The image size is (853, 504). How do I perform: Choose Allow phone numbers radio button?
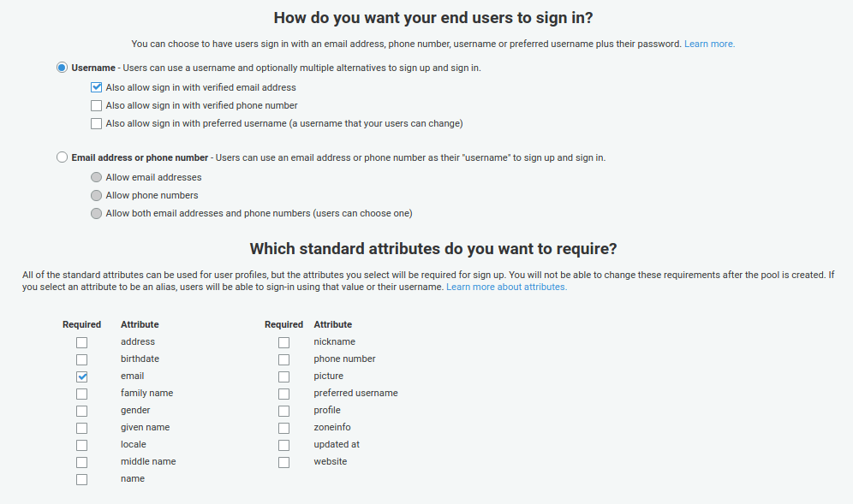(x=96, y=196)
